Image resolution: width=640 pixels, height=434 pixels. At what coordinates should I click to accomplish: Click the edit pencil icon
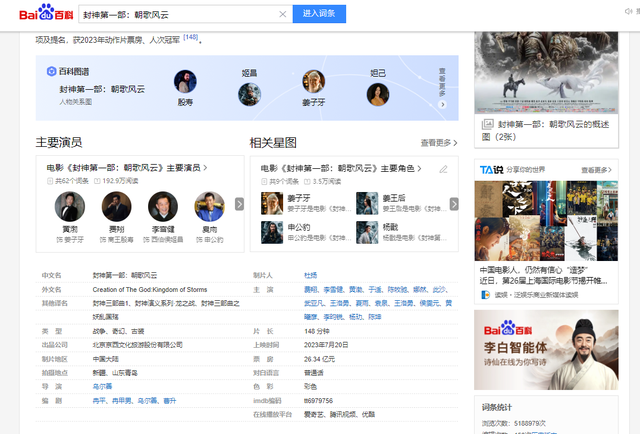(x=443, y=169)
